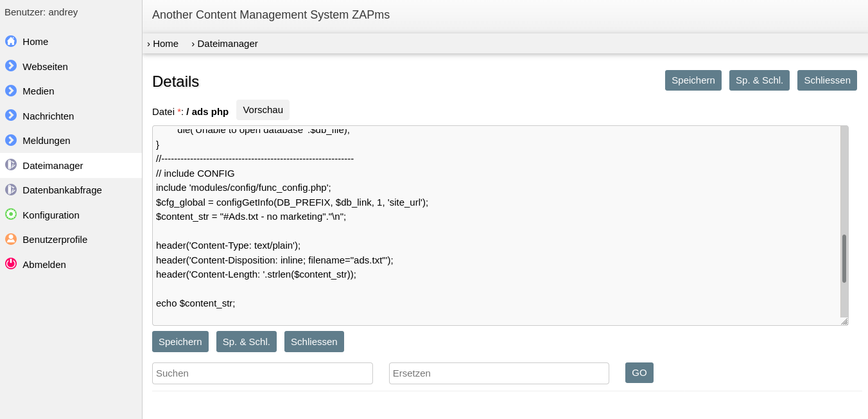Viewport: 868px width, 419px height.
Task: Go to Medien section
Action: pos(71,91)
